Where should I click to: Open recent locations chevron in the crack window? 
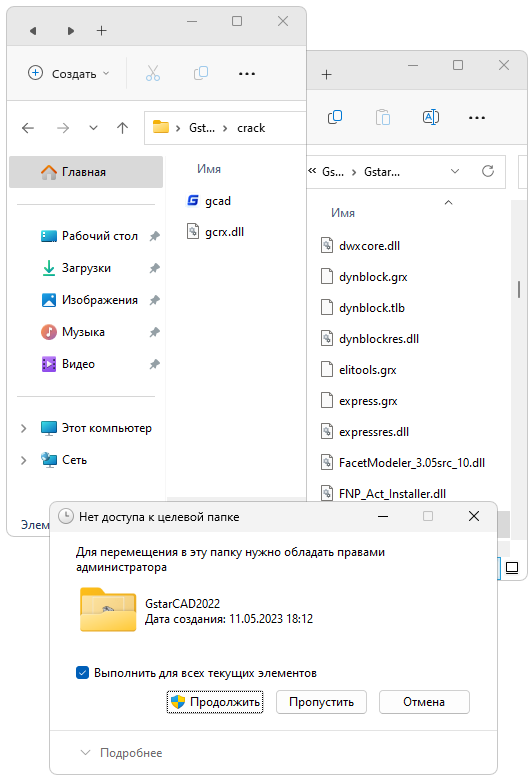[x=93, y=128]
